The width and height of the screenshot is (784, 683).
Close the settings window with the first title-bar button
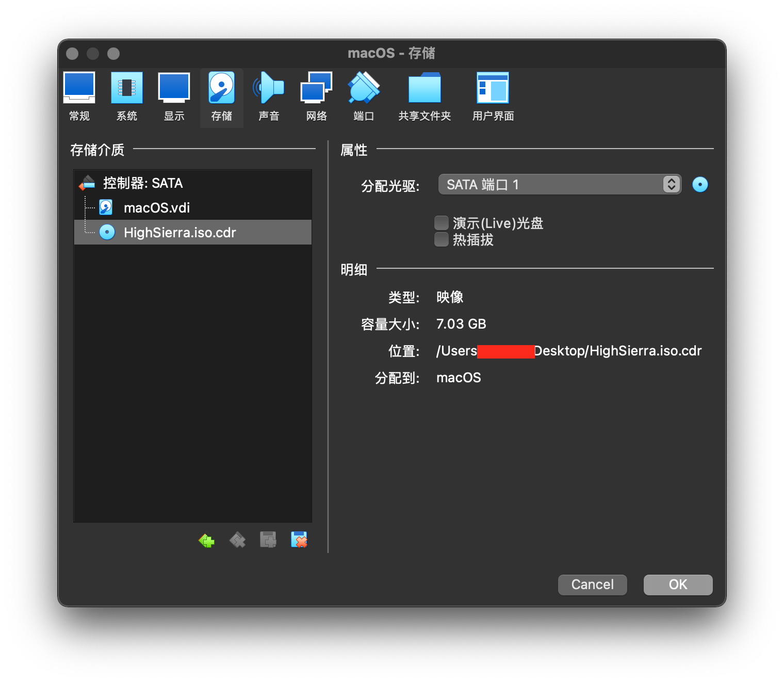(x=72, y=54)
